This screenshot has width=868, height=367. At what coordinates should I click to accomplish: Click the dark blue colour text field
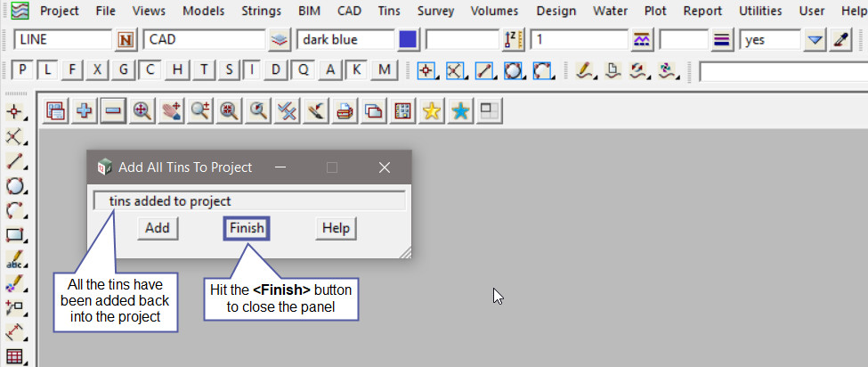tap(346, 40)
